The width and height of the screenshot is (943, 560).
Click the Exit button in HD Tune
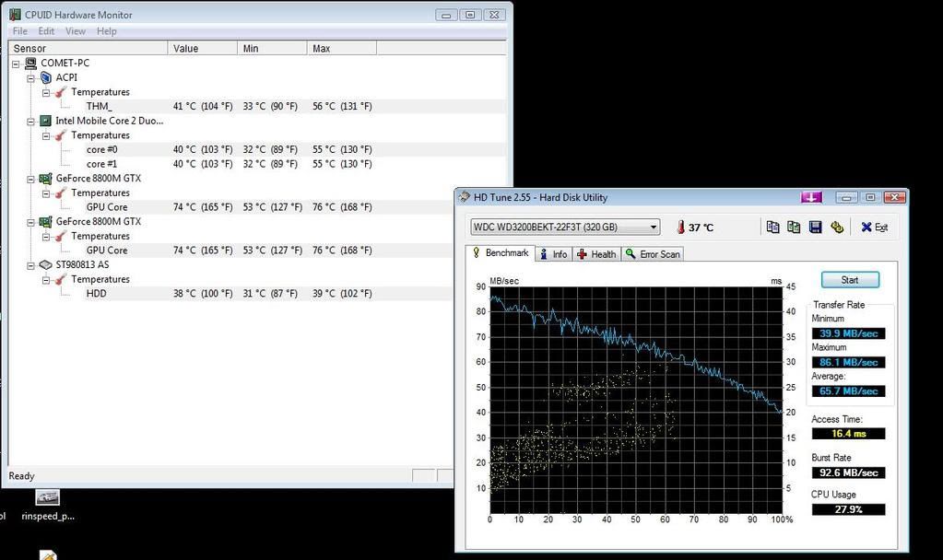coord(875,227)
